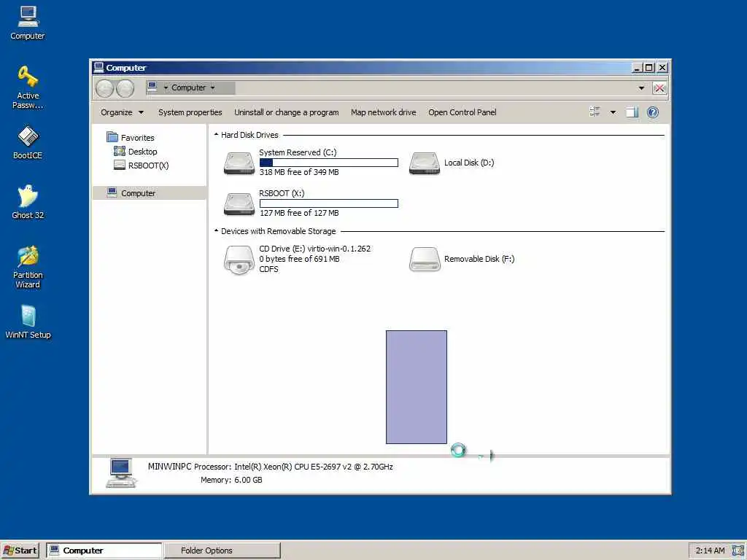Click '318 MB free of 349 MB' text
Image resolution: width=747 pixels, height=560 pixels.
[299, 172]
